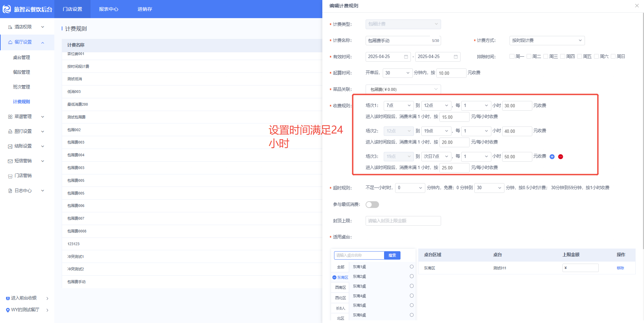Select the 按时间段计费 rule row

pos(192,66)
